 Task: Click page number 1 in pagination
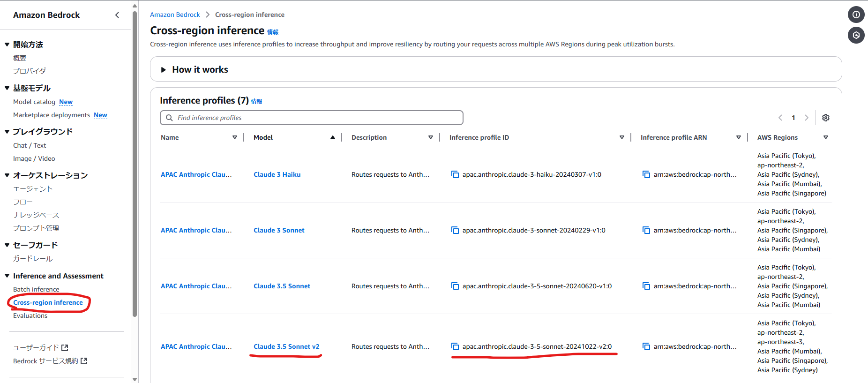pyautogui.click(x=793, y=118)
